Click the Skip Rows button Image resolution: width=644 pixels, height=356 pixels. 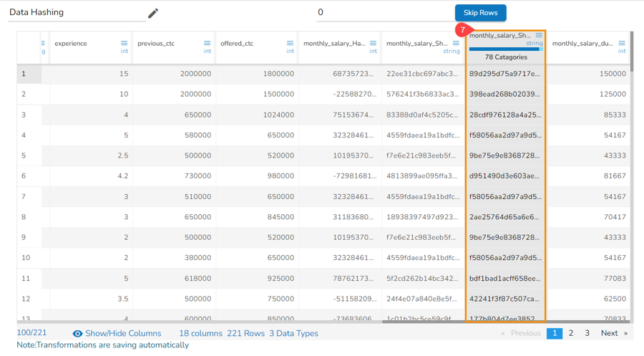point(480,13)
